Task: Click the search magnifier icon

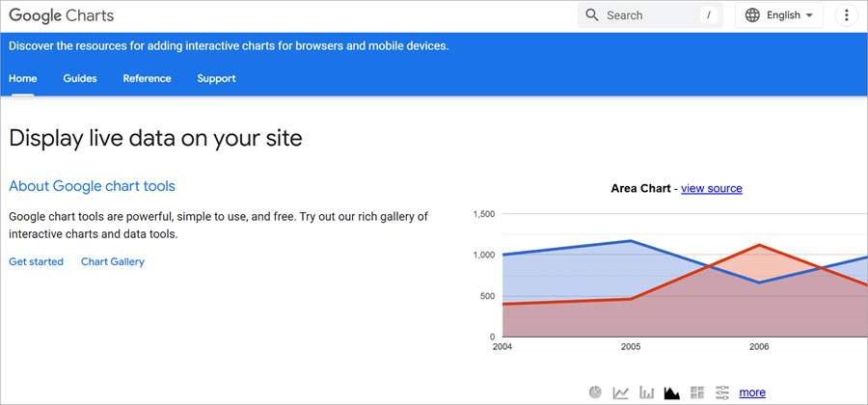Action: [x=592, y=15]
